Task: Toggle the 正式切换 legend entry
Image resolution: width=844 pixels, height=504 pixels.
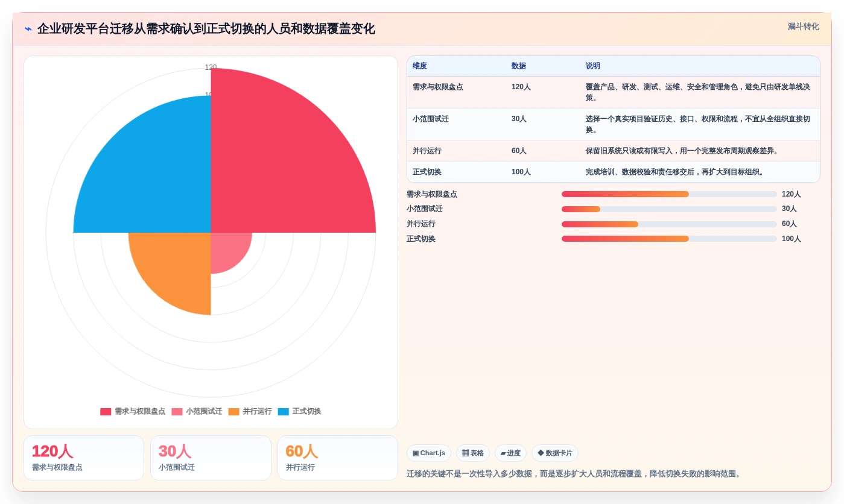Action: (299, 412)
